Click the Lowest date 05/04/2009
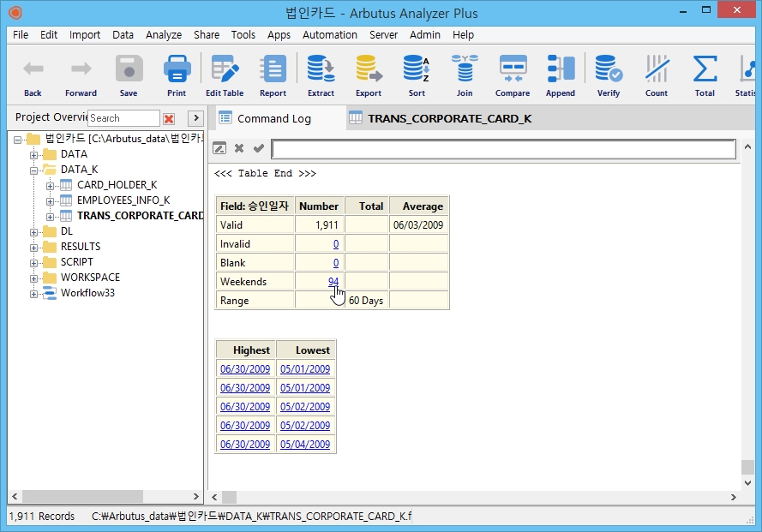Viewport: 762px width, 532px height. (x=305, y=445)
